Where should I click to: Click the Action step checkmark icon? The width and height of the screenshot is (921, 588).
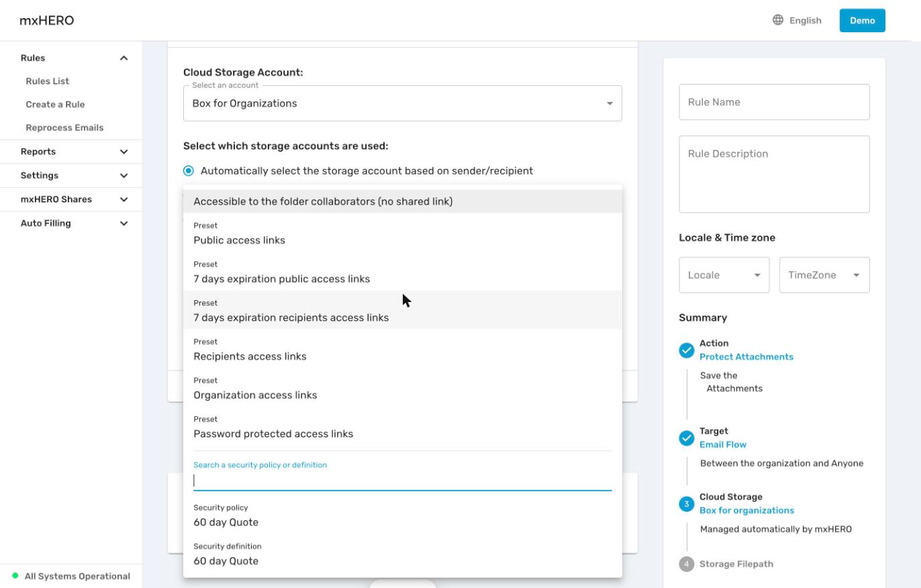coord(686,350)
